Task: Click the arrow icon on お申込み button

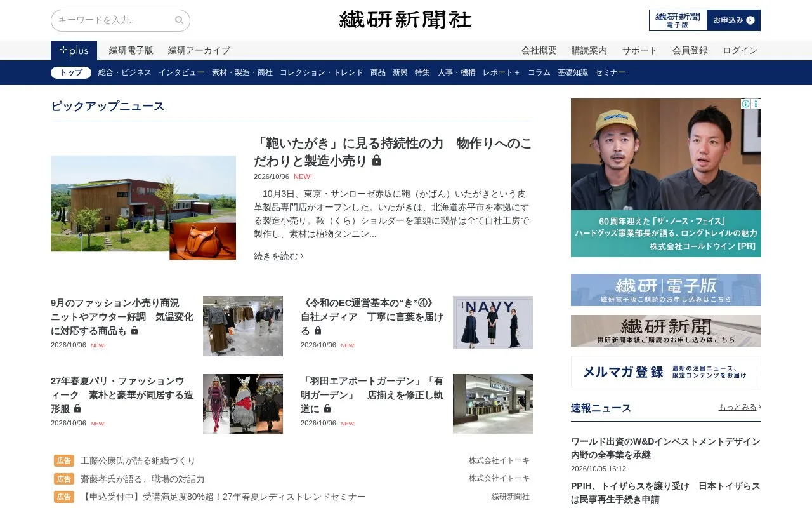Action: click(x=750, y=20)
